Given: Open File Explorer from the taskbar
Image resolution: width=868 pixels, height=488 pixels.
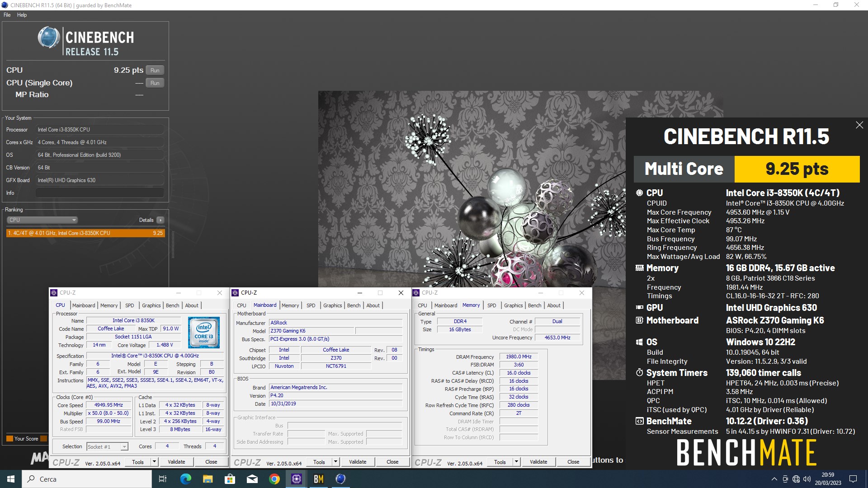Looking at the screenshot, I should coord(208,479).
